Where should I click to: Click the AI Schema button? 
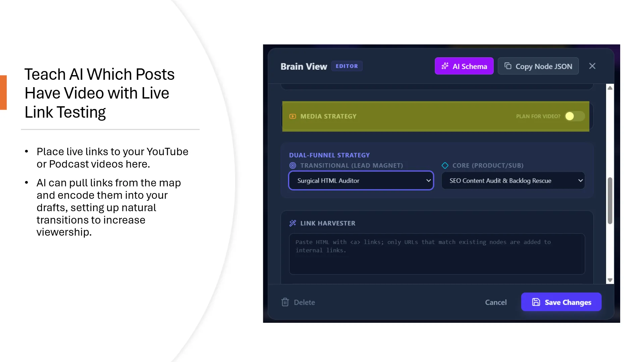click(464, 66)
